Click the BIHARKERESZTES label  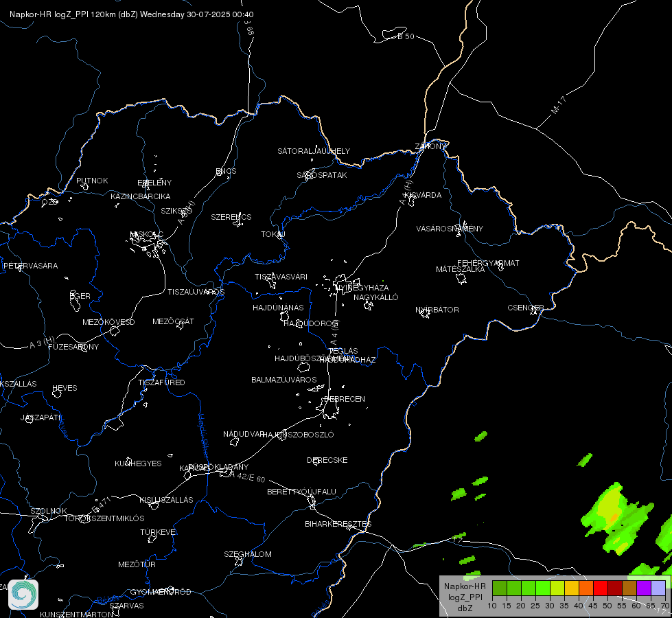(338, 524)
